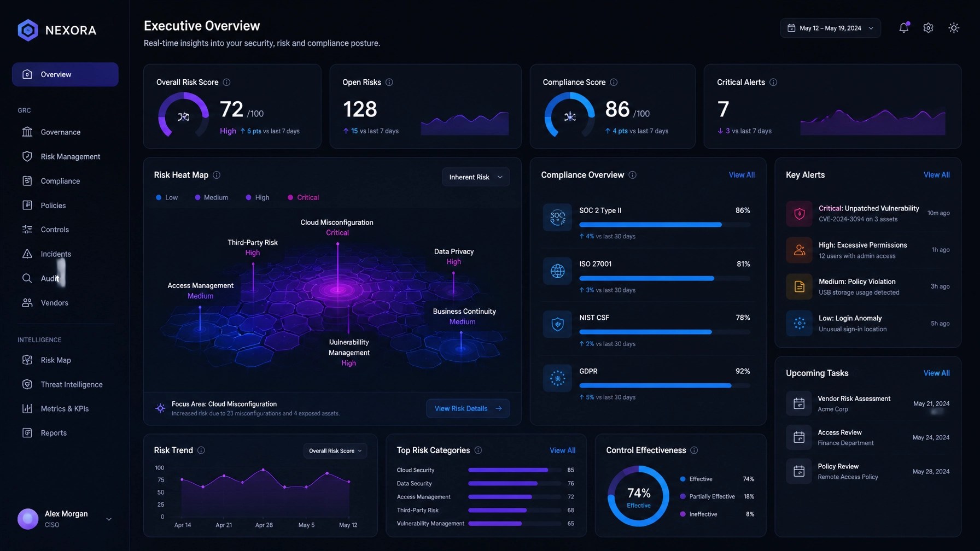This screenshot has width=980, height=551.
Task: Click the Cloud Security risk bar
Action: coord(515,470)
